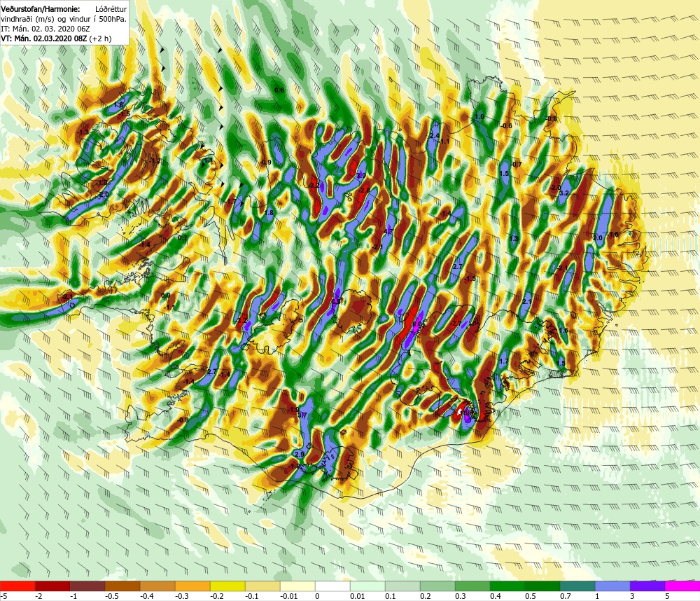Click the '-1.2' value label on the map
700x601 pixels.
[155, 161]
